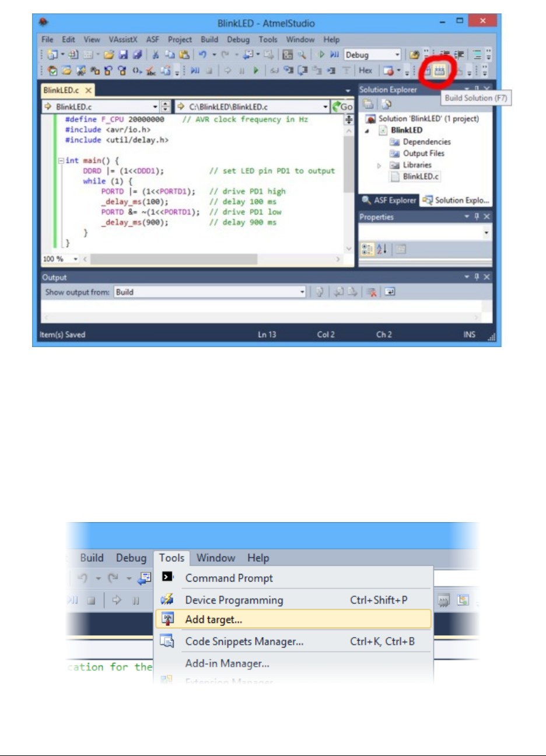The width and height of the screenshot is (546, 756).
Task: Click the Go button beside the file path
Action: coord(342,107)
